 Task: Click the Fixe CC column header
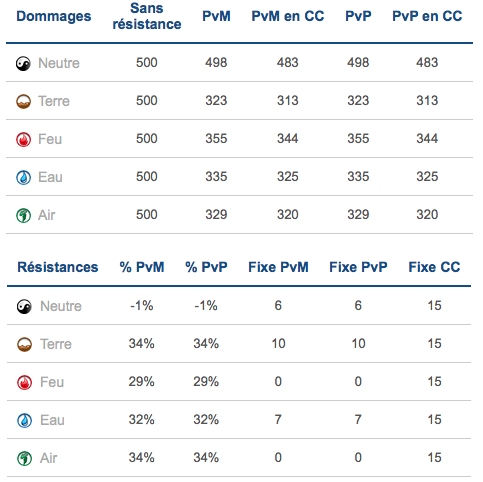[x=434, y=267]
